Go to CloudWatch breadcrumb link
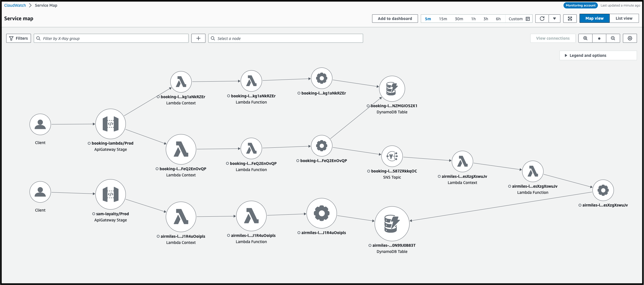Screen dimensions: 644x285 (x=15, y=5)
